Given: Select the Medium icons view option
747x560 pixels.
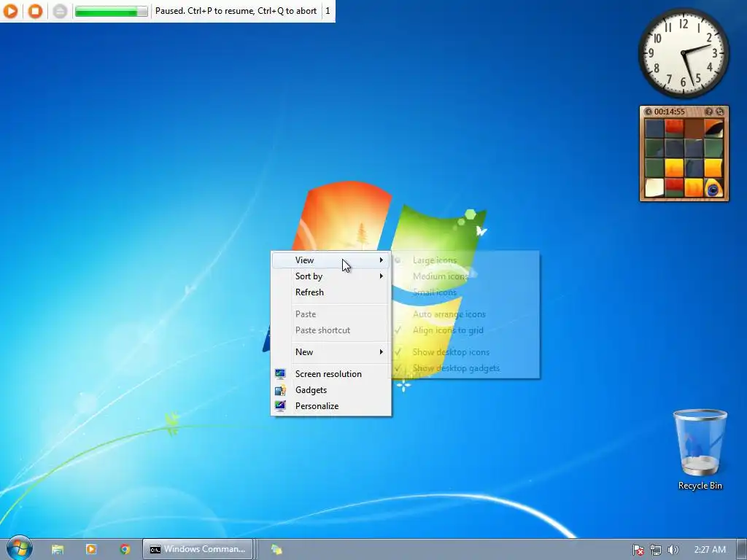Looking at the screenshot, I should point(466,276).
